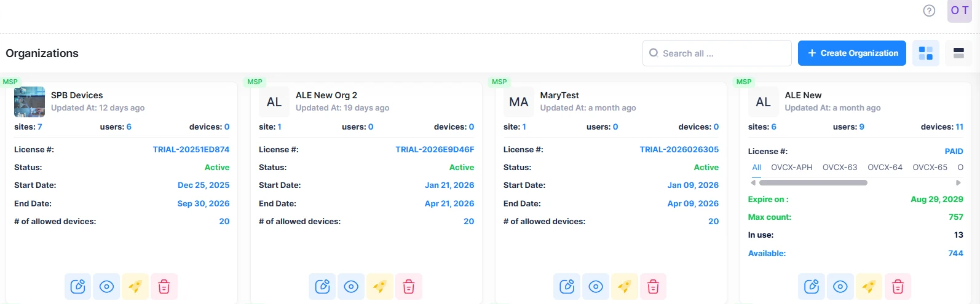Screen dimensions: 980x304
Task: View SPB Devices with eye icon
Action: 106,287
